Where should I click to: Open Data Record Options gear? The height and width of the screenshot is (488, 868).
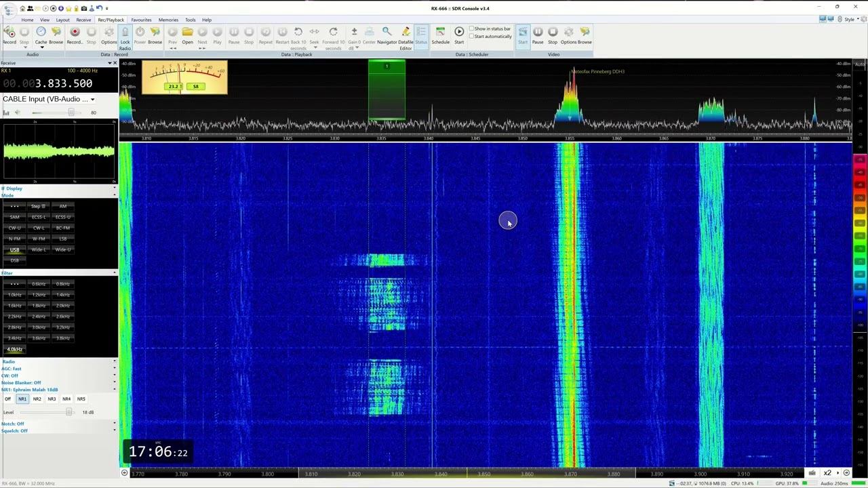point(108,32)
